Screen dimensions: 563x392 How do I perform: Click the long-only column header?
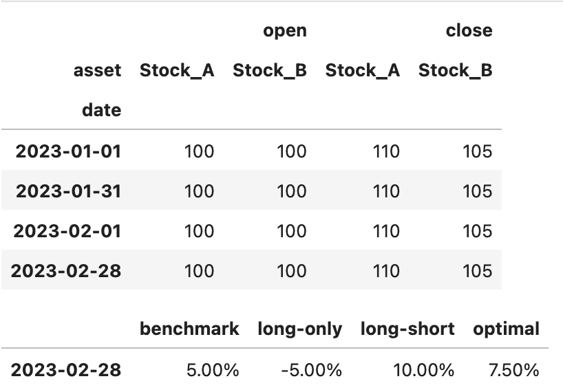coord(300,329)
